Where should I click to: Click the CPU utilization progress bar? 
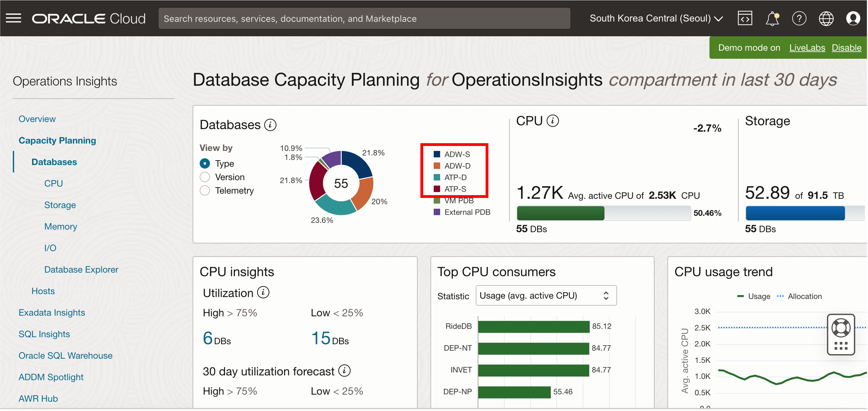tap(604, 213)
